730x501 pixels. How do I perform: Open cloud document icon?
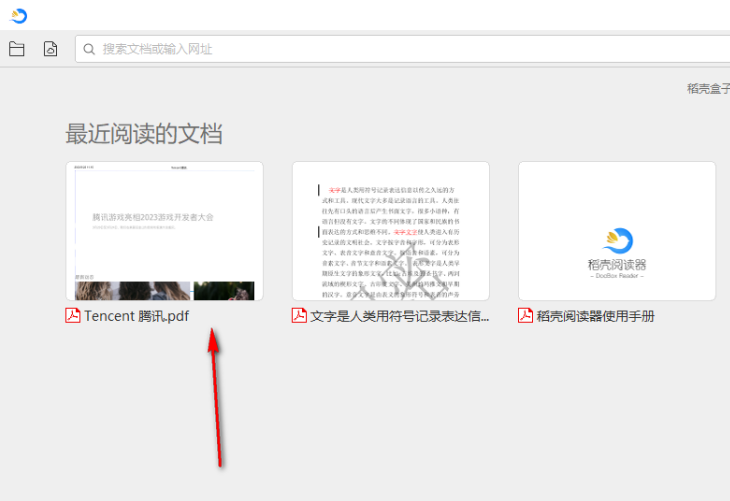coord(50,49)
